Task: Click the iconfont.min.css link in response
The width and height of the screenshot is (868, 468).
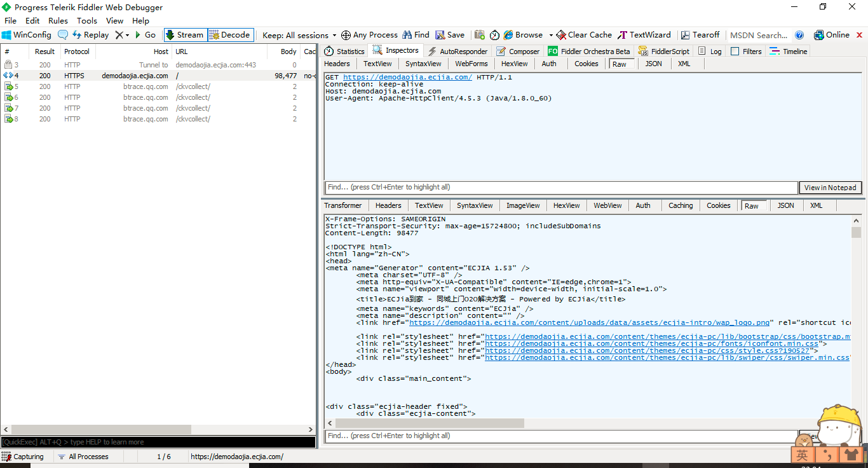Action: click(652, 343)
